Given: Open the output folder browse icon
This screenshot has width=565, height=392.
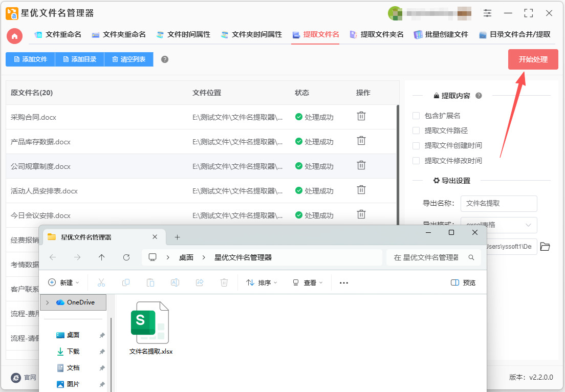Looking at the screenshot, I should [545, 247].
